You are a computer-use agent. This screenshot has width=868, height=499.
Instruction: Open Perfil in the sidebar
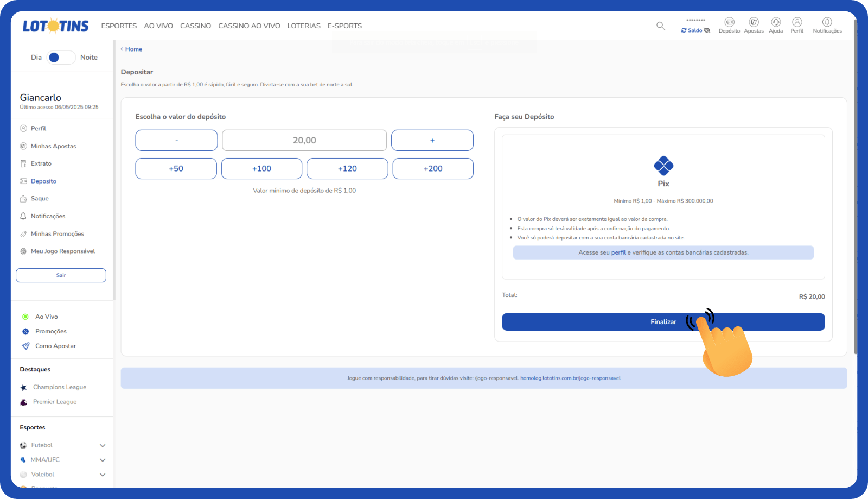39,129
